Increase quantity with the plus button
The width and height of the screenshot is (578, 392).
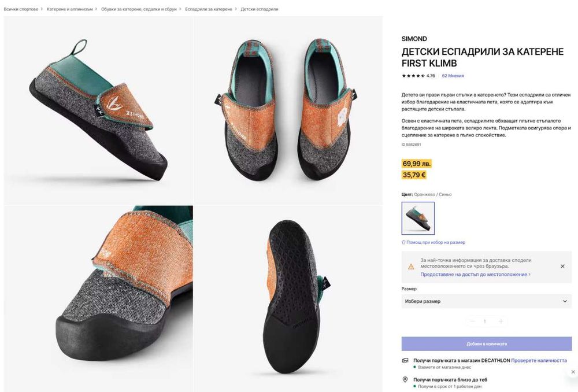[x=501, y=321]
